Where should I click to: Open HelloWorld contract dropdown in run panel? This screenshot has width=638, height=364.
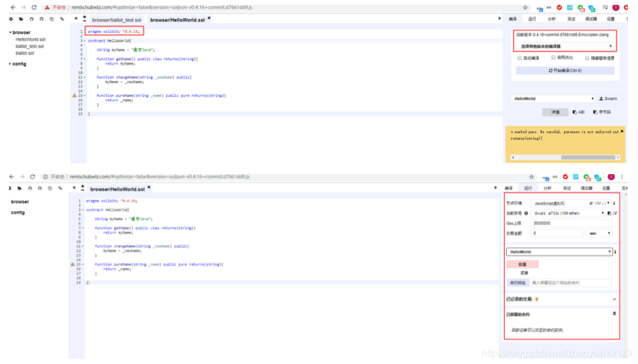coord(559,252)
